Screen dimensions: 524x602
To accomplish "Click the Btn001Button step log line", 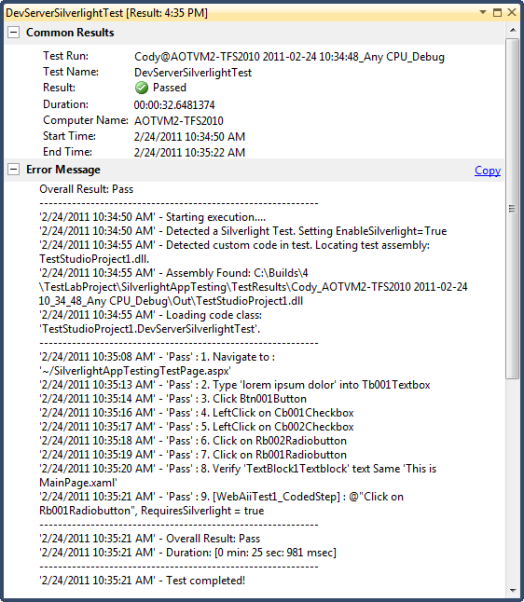I will point(173,399).
